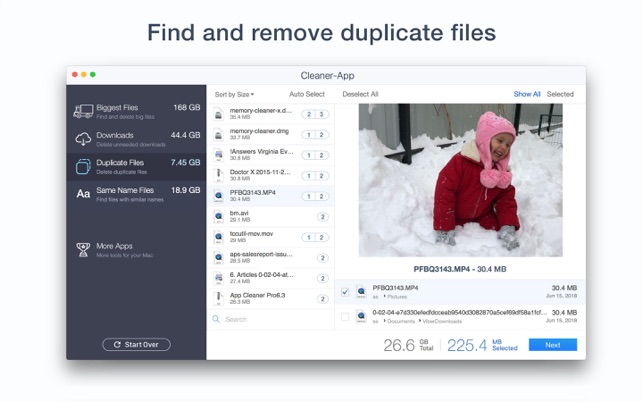
Task: Select the tocutil-mov.mov file name
Action: coord(251,233)
